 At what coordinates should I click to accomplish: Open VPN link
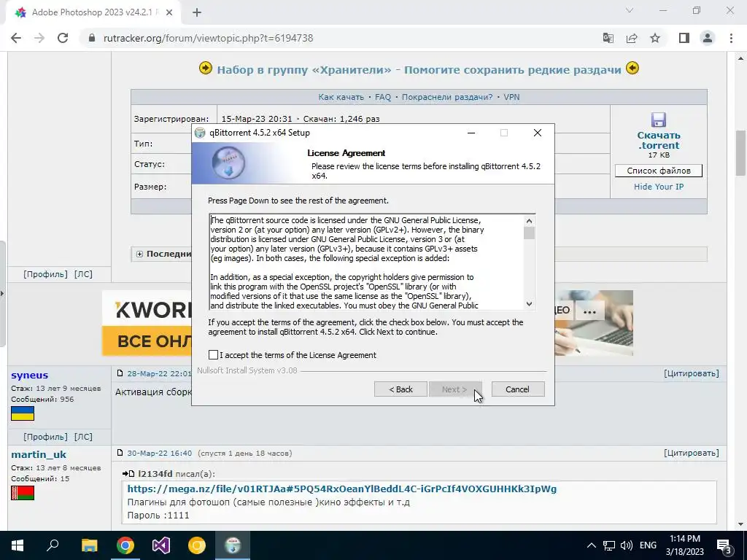(511, 97)
